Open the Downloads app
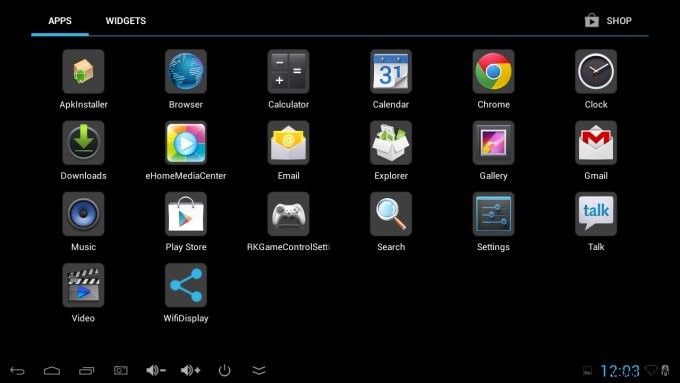Screen dimensions: 680x383 pos(83,143)
